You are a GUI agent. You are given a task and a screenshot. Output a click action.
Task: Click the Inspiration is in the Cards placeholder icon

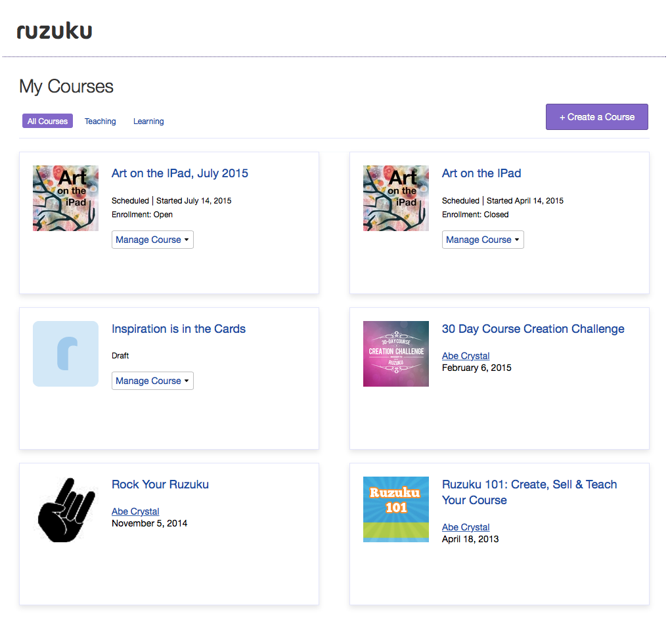point(66,354)
